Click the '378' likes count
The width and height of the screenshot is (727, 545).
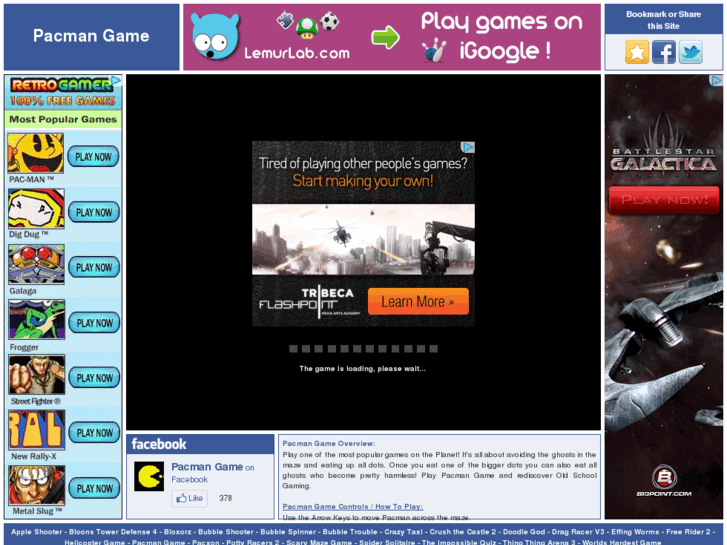point(225,498)
